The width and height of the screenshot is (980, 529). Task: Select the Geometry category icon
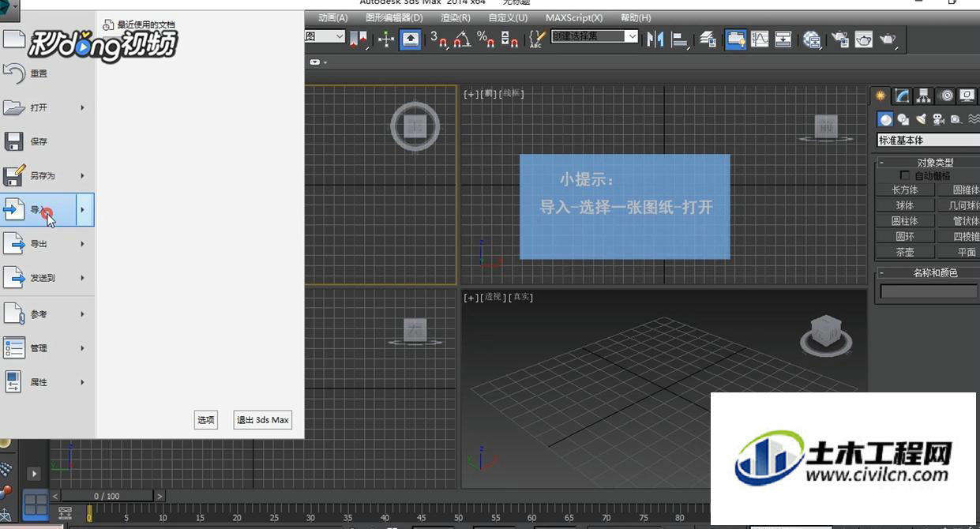[886, 119]
